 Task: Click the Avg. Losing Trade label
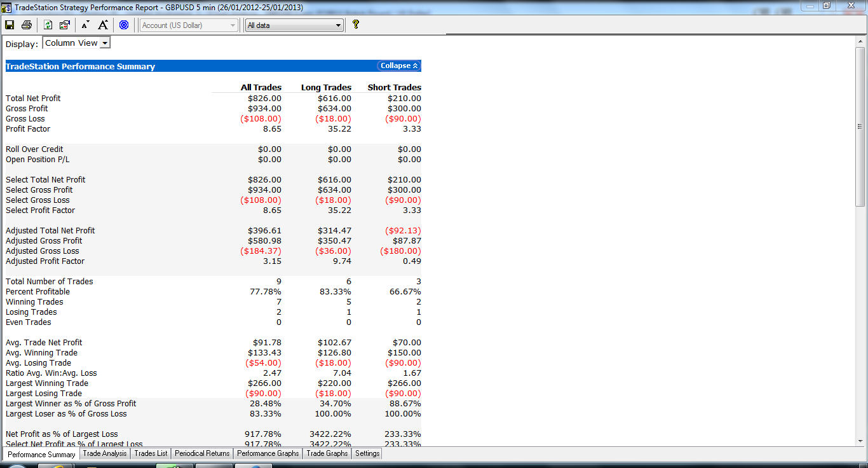point(39,363)
